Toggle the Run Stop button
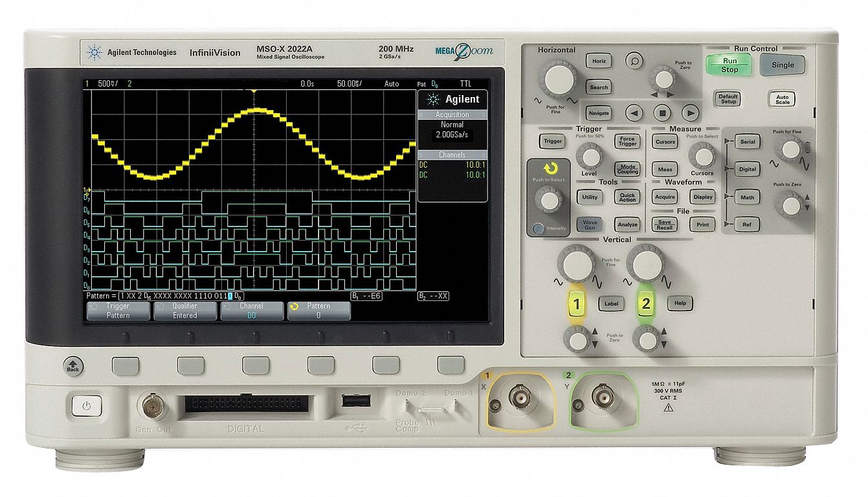The height and width of the screenshot is (497, 868). click(x=729, y=65)
